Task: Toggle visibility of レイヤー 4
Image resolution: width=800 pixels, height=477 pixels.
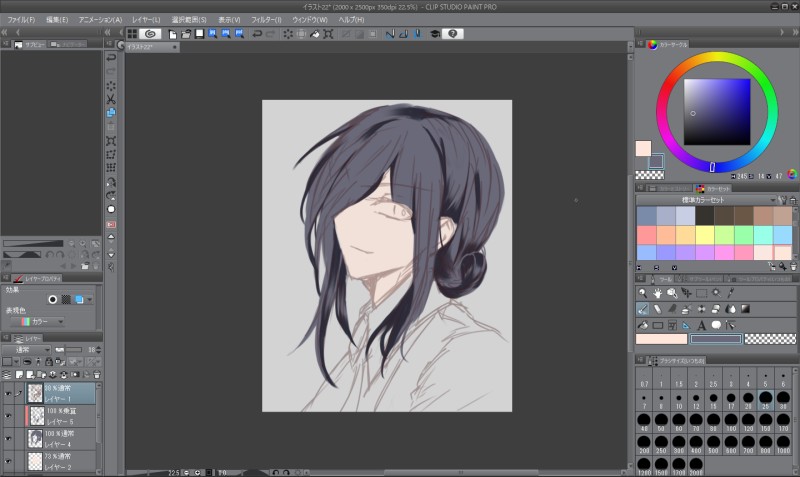Action: pyautogui.click(x=8, y=438)
